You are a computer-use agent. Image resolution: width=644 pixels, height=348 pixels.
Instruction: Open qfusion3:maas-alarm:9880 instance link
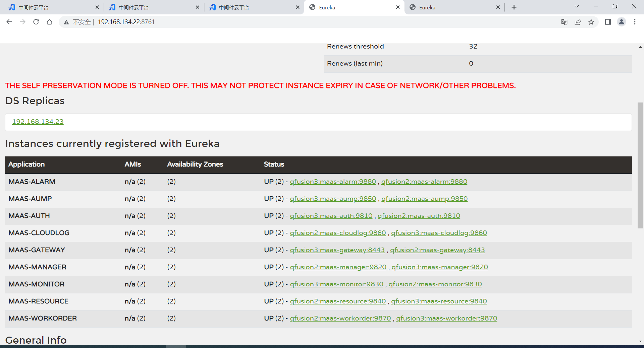pos(333,182)
